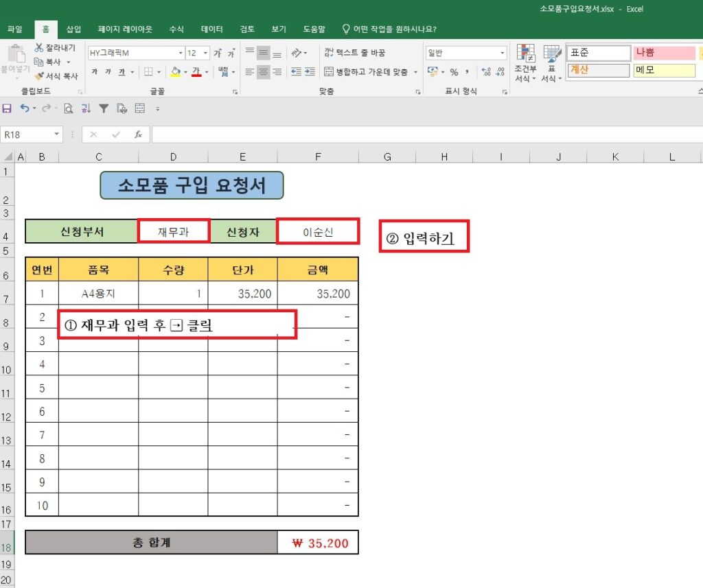The image size is (703, 588).
Task: Open print preview magnifier icon
Action: click(x=68, y=108)
